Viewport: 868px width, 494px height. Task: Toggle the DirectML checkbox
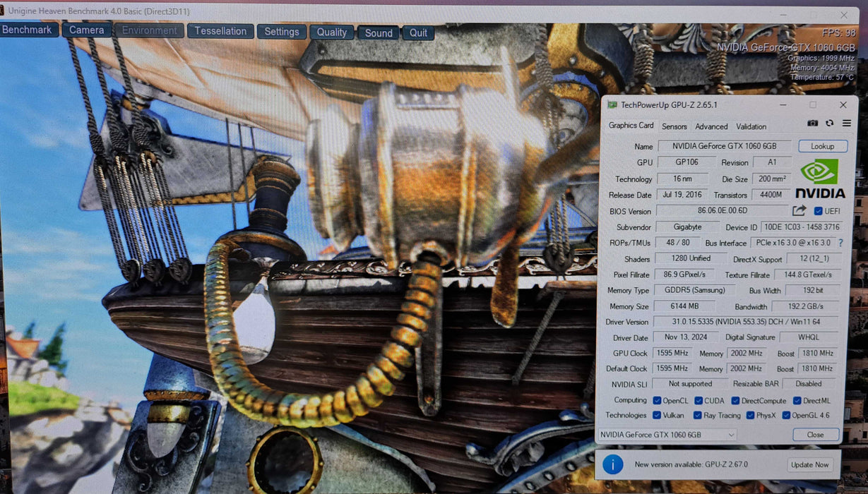click(x=797, y=401)
